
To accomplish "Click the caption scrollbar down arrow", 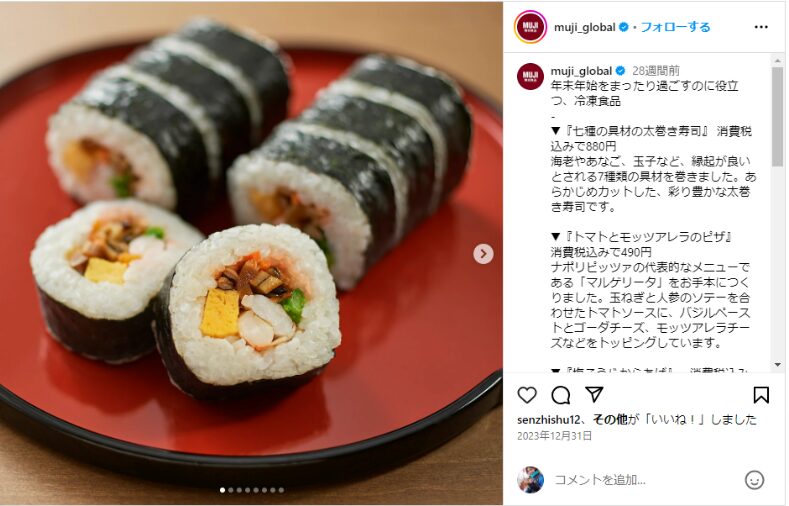I will point(778,365).
